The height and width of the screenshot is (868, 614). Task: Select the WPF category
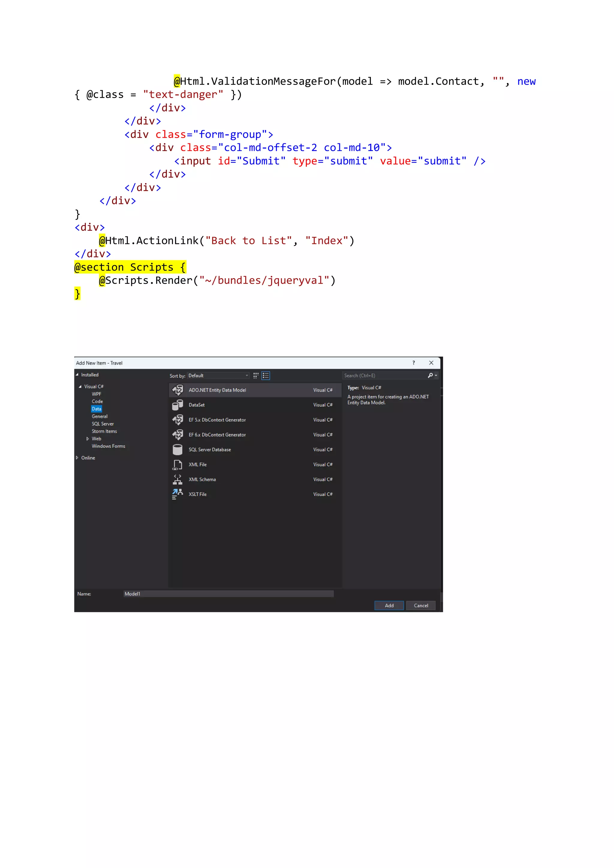click(x=97, y=394)
